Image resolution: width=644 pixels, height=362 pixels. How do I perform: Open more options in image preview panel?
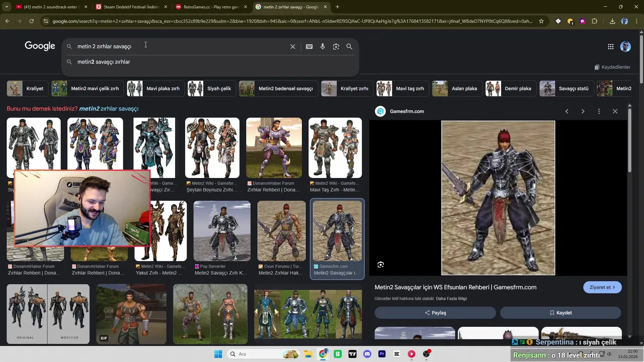(599, 111)
